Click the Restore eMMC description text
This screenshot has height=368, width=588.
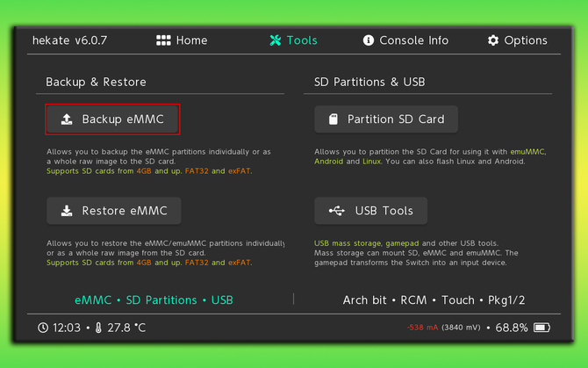tap(165, 253)
